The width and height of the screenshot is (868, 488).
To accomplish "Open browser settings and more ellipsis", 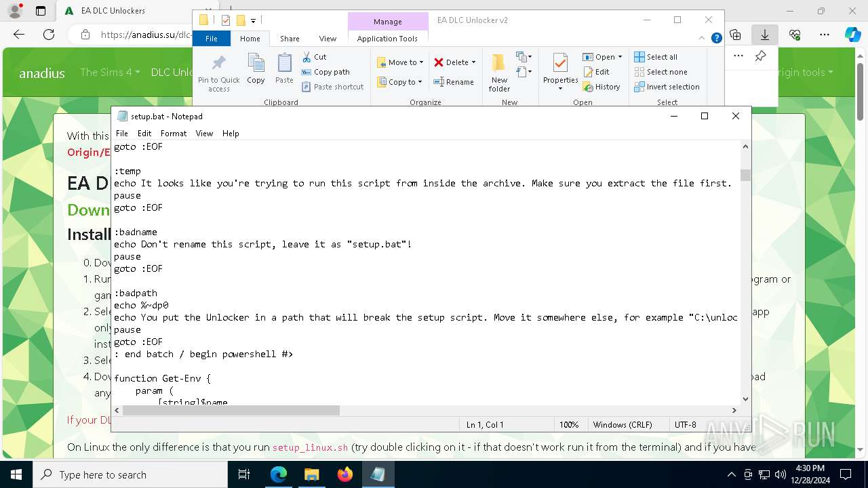I will pos(825,35).
